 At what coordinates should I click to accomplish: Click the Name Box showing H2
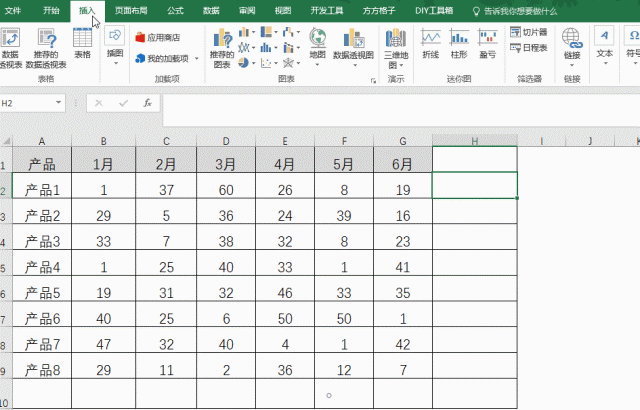28,103
